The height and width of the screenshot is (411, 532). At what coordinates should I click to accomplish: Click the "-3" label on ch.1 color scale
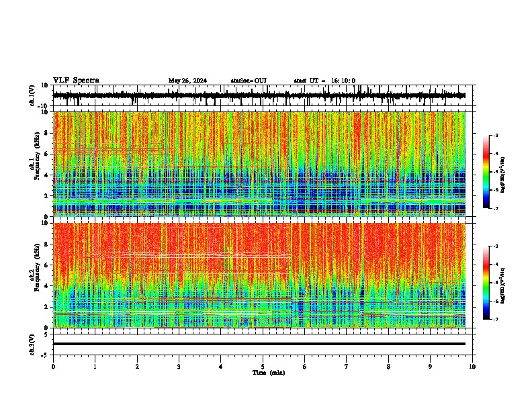(x=496, y=135)
